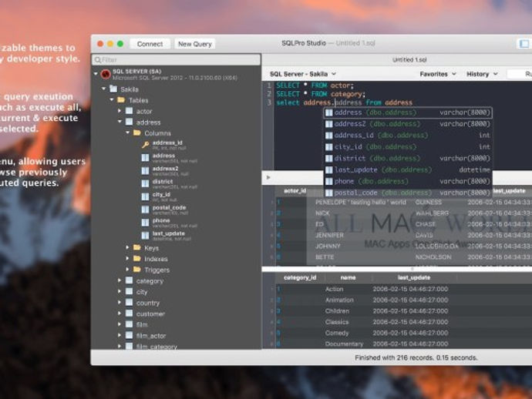Viewport: 532px width, 399px height.
Task: Choose postal_code autocomplete suggestion
Action: click(408, 193)
